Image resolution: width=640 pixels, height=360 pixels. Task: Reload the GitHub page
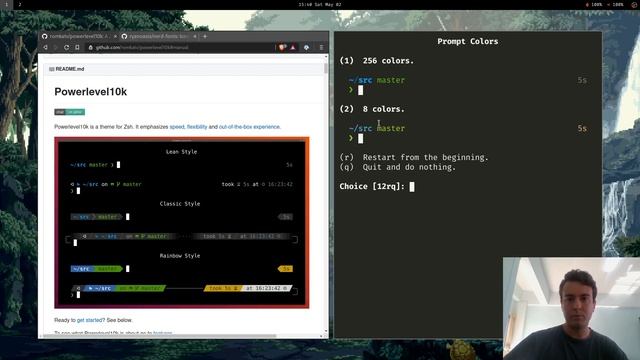coord(66,47)
